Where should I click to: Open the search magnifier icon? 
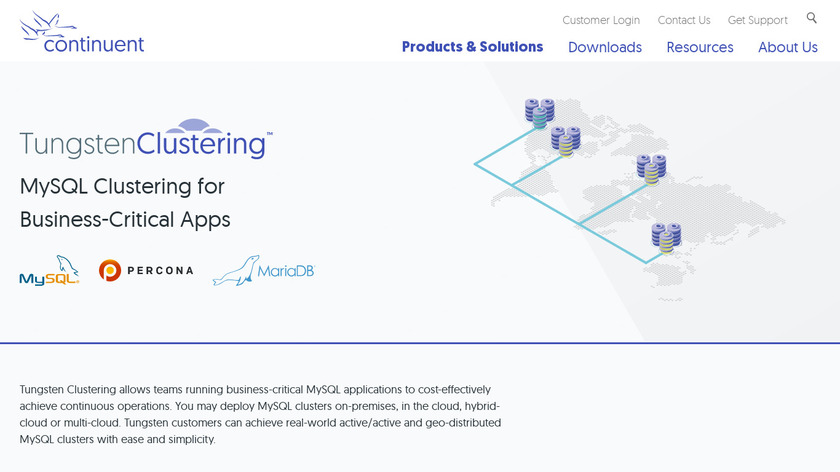point(812,18)
